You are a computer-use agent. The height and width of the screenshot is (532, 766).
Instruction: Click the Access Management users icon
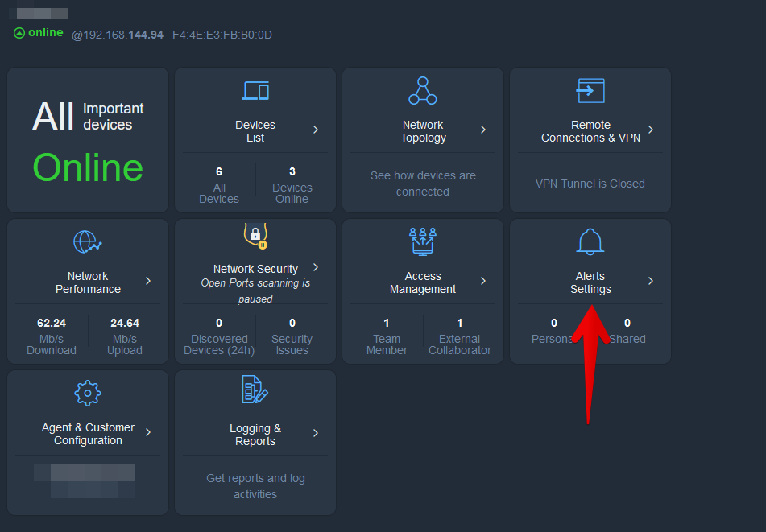423,242
